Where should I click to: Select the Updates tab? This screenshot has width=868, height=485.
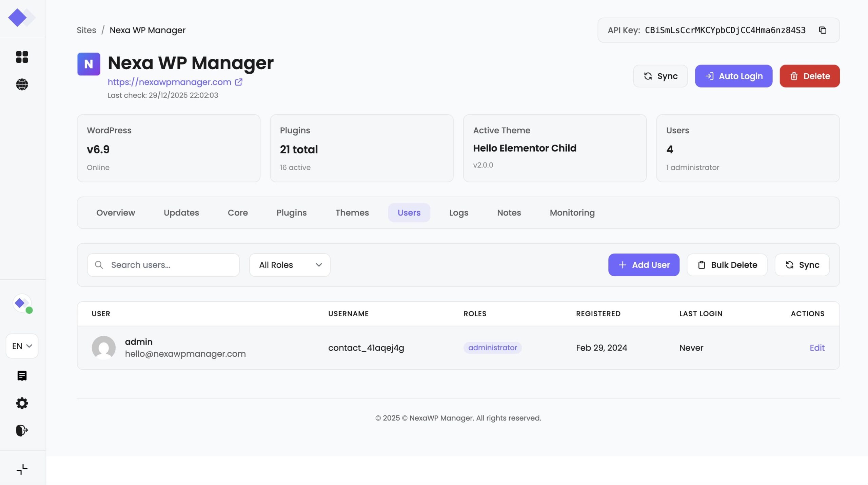[181, 213]
